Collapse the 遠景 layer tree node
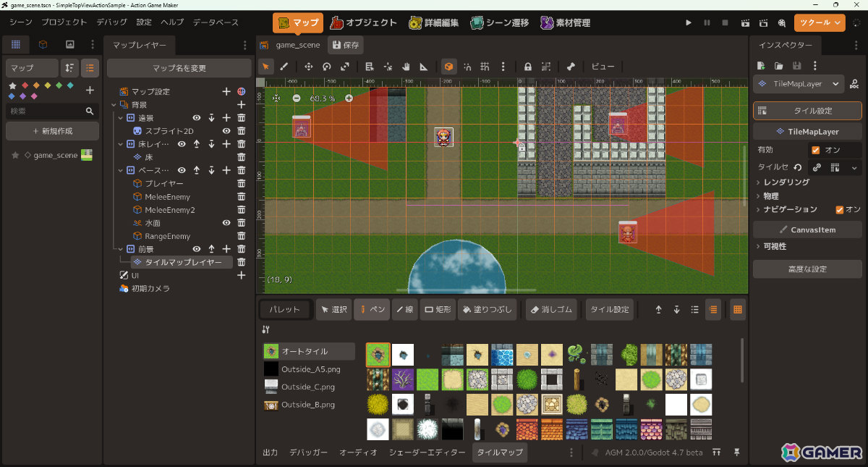Image resolution: width=868 pixels, height=467 pixels. pos(120,118)
